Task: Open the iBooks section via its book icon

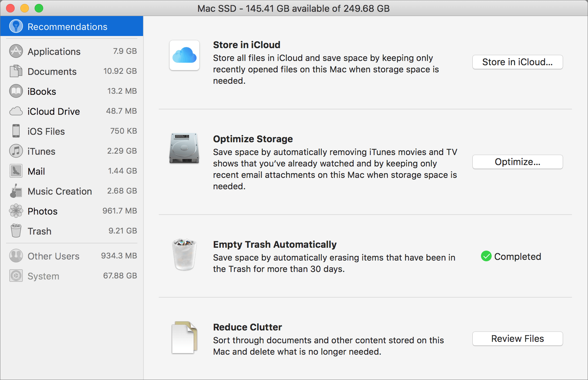Action: [16, 91]
